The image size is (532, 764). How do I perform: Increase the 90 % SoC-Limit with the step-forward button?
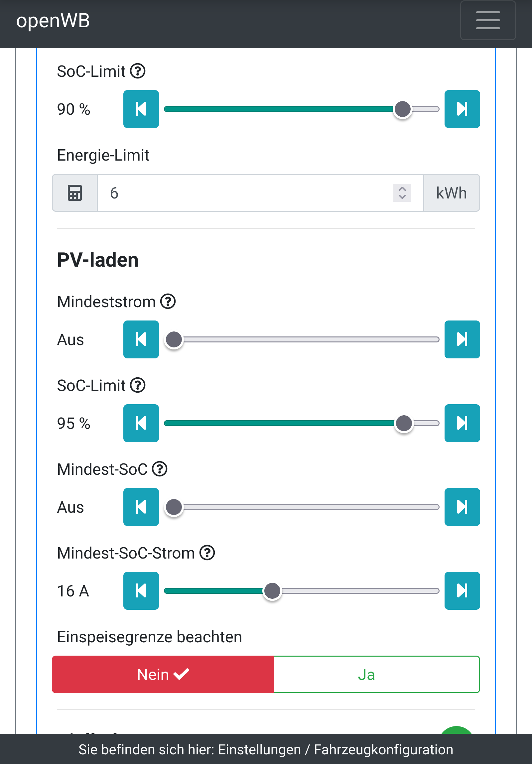coord(462,109)
